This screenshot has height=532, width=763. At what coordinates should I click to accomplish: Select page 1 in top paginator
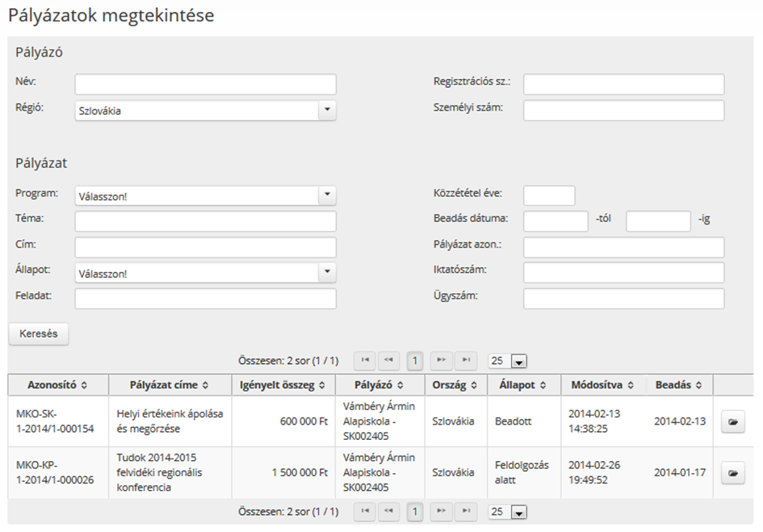(x=414, y=361)
